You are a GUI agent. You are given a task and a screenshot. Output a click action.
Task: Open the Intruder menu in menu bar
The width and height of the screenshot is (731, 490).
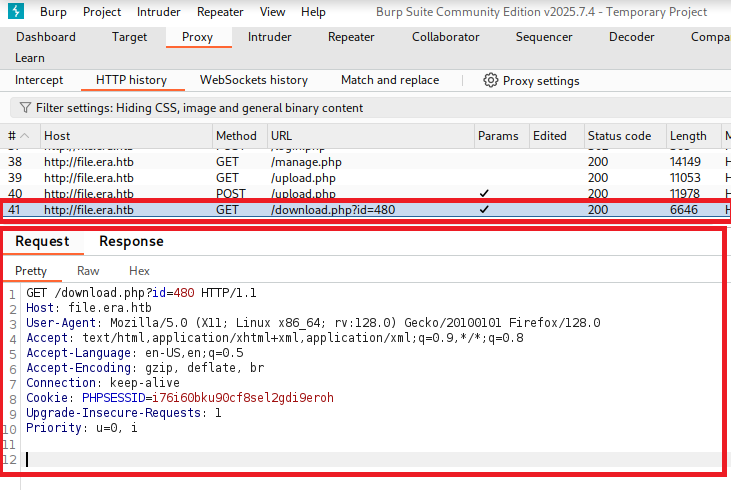[x=160, y=12]
